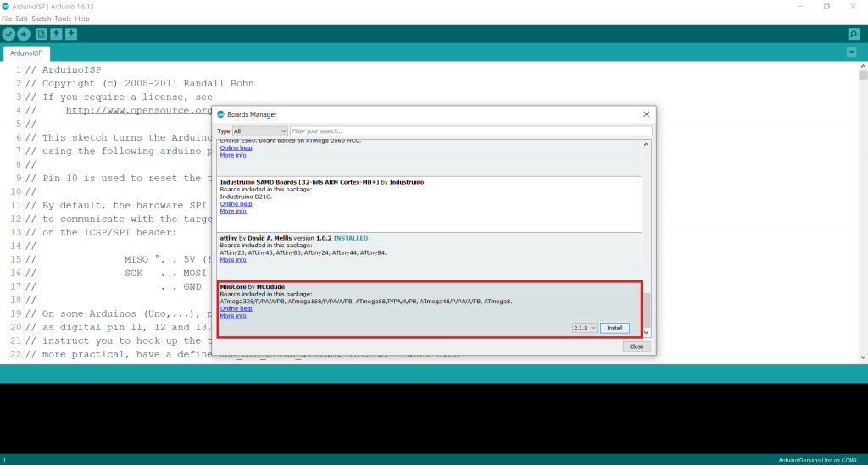Save sketch with the Save icon
The height and width of the screenshot is (465, 868).
(71, 34)
